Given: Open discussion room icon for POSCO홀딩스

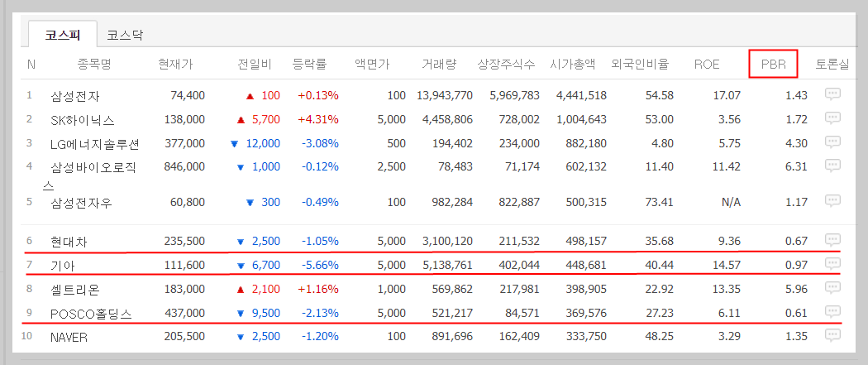Looking at the screenshot, I should (x=832, y=312).
